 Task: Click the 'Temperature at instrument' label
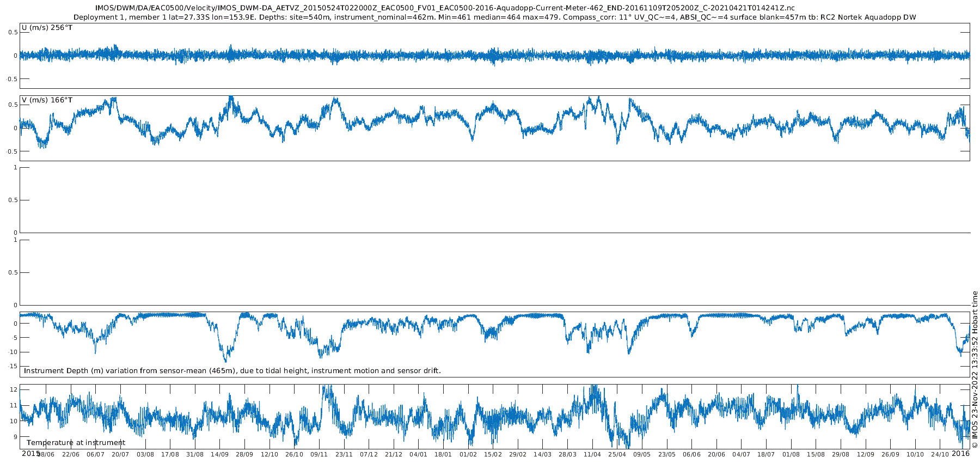pyautogui.click(x=76, y=443)
